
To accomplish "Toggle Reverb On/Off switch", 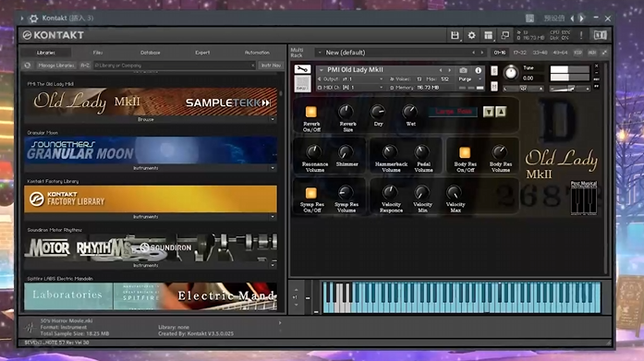I will coord(310,112).
